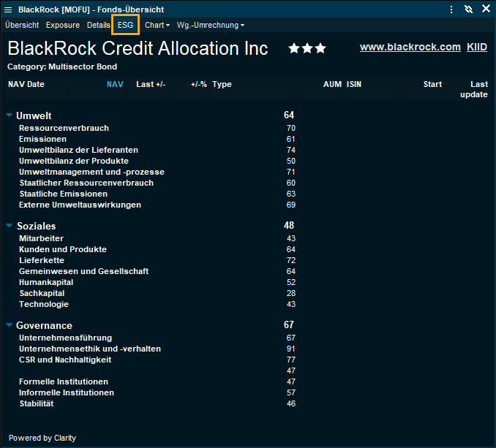Open the Wg.-Umrechnung dropdown
Screen dimensions: 496x448
pyautogui.click(x=211, y=25)
